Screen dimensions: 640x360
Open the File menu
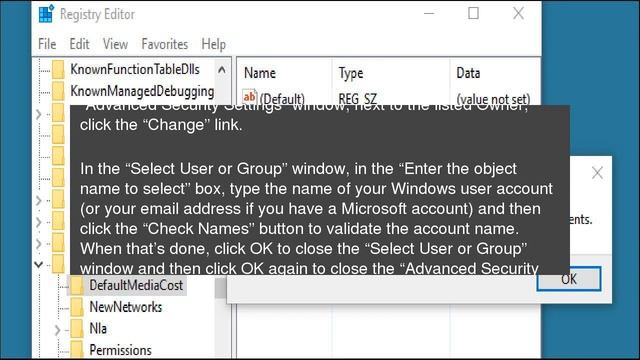point(47,44)
